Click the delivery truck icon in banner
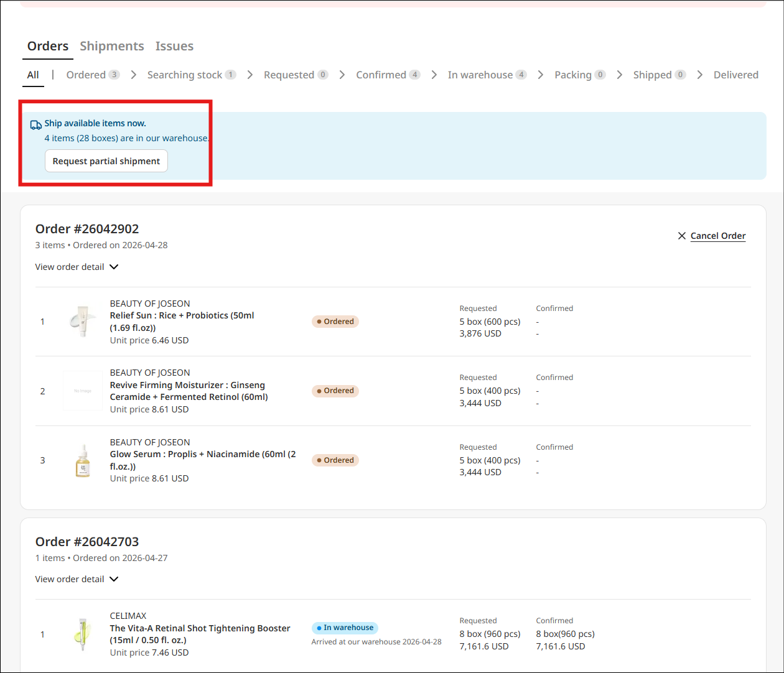 click(x=36, y=124)
